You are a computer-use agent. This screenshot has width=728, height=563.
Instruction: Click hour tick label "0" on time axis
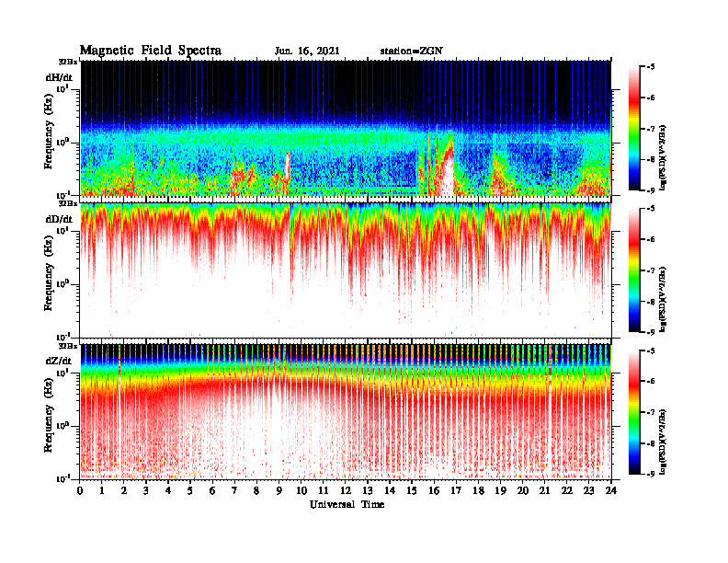pos(80,491)
